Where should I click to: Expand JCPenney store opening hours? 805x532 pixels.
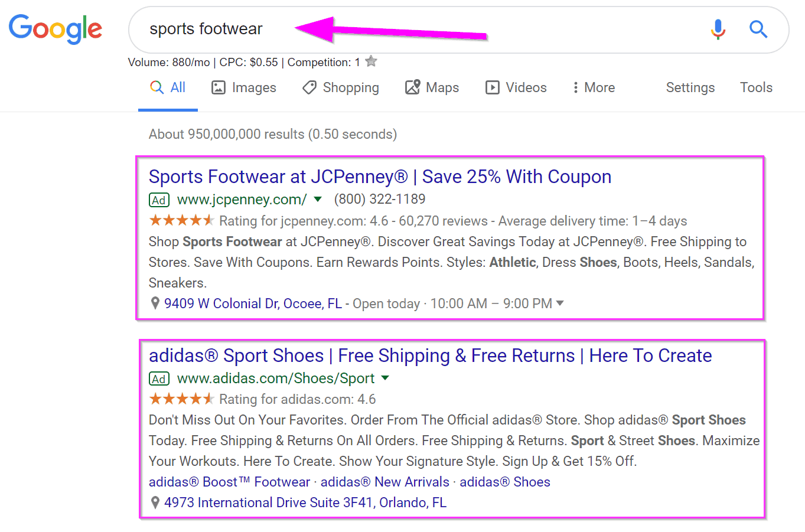(560, 303)
